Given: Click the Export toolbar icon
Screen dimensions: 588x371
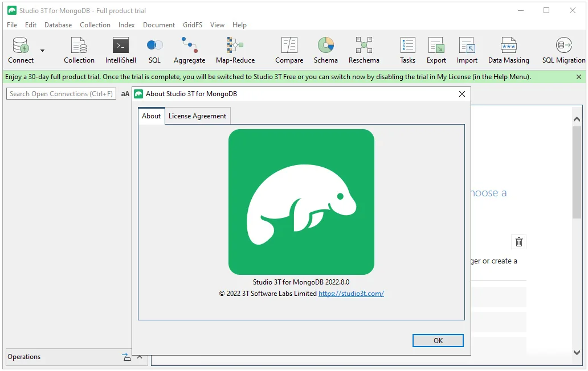Looking at the screenshot, I should [x=436, y=50].
